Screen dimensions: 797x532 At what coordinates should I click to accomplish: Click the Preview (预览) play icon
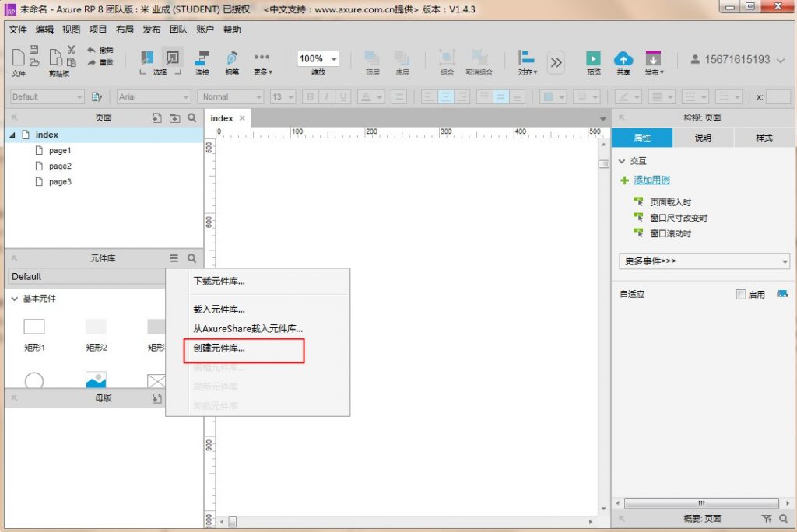(593, 59)
